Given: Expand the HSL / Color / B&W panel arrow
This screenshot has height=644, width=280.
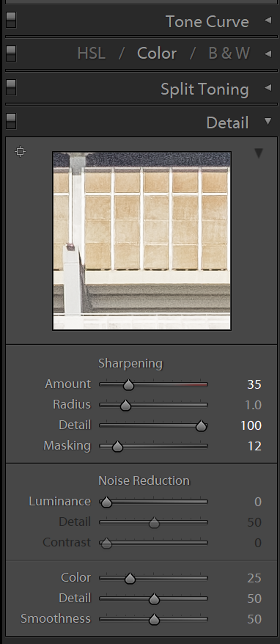Looking at the screenshot, I should click(x=268, y=54).
